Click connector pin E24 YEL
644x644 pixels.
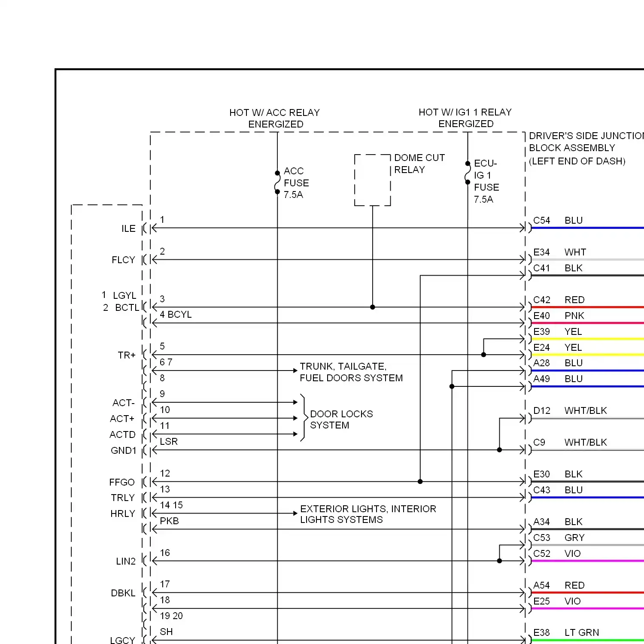click(558, 347)
